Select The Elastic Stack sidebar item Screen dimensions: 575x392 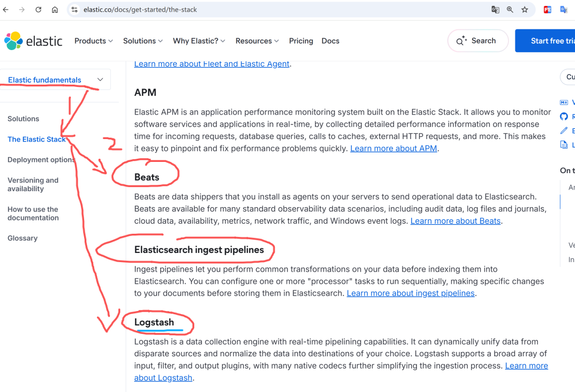click(x=37, y=140)
